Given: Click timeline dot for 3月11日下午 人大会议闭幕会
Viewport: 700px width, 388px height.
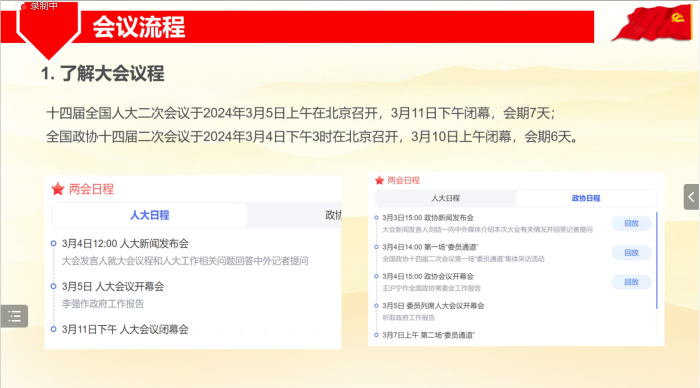Looking at the screenshot, I should pos(54,329).
